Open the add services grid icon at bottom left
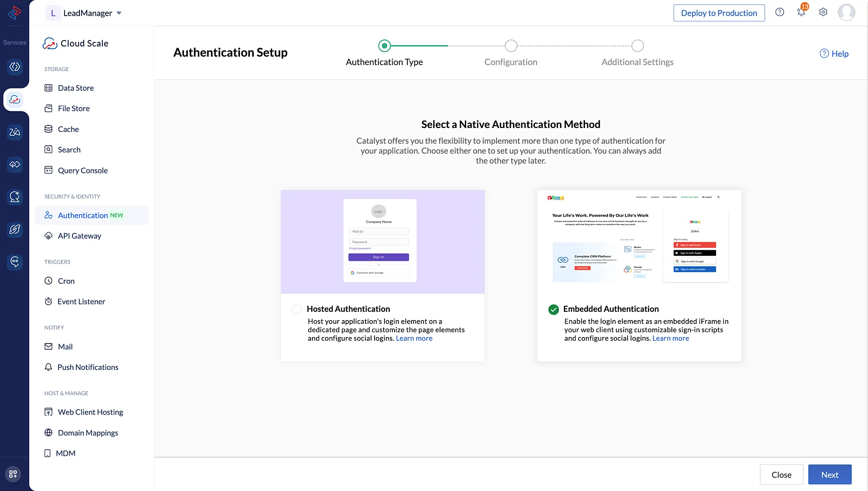This screenshot has height=491, width=868. coord(13,474)
